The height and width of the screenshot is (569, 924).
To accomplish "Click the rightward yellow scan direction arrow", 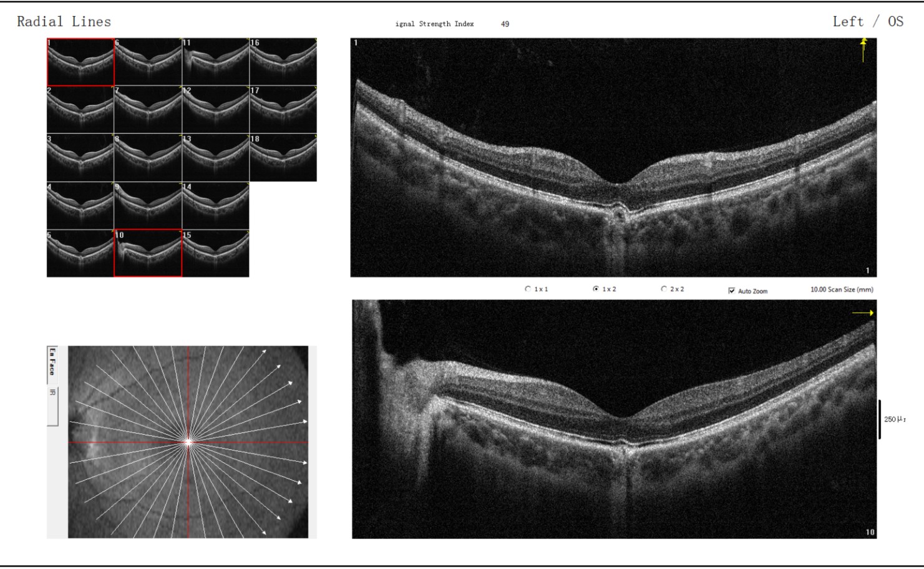I will [x=863, y=313].
